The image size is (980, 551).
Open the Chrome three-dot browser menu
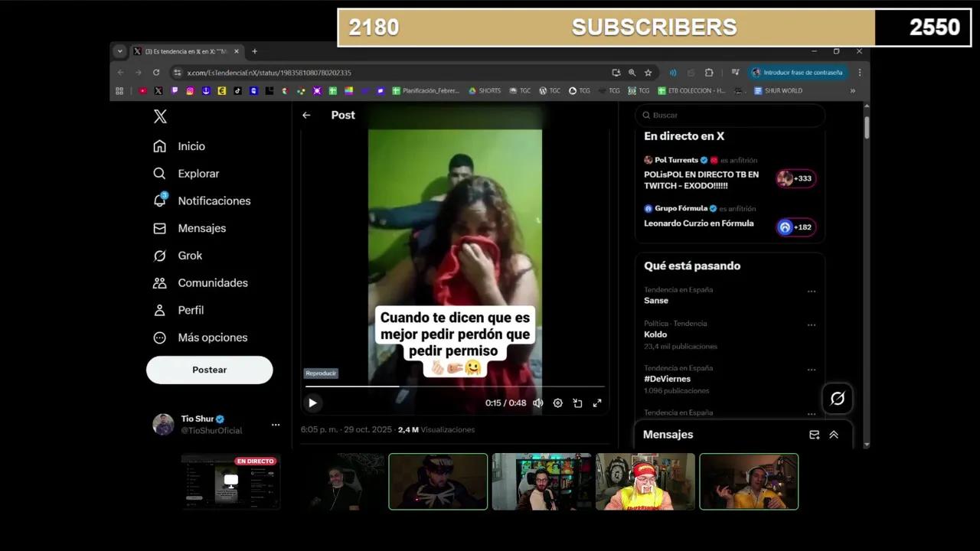point(859,72)
